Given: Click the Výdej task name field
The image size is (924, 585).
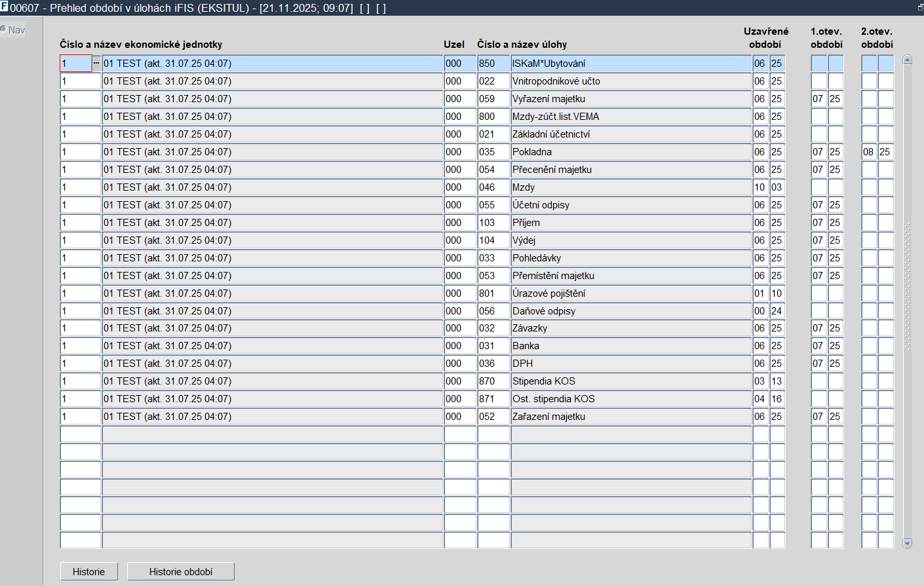Looking at the screenshot, I should (631, 240).
